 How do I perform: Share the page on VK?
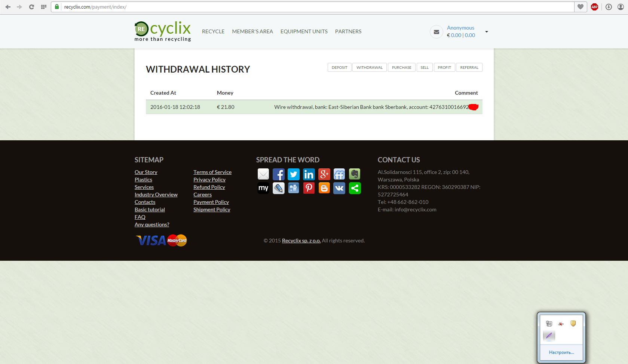[x=339, y=188]
